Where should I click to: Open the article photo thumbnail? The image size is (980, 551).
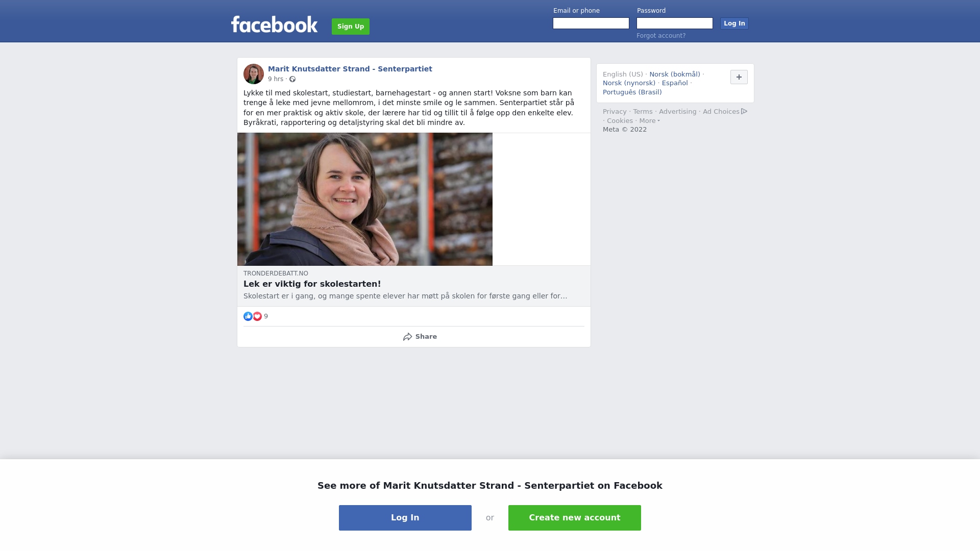click(x=365, y=199)
